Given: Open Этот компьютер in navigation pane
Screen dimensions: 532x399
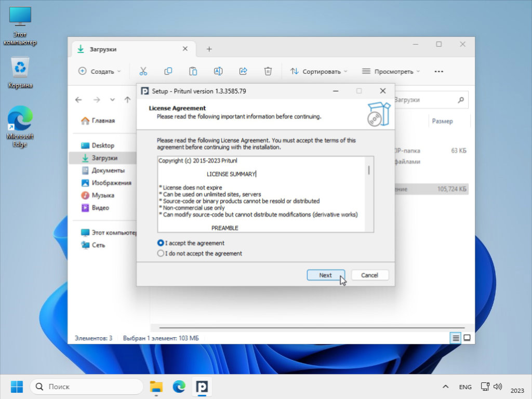Looking at the screenshot, I should tap(109, 232).
